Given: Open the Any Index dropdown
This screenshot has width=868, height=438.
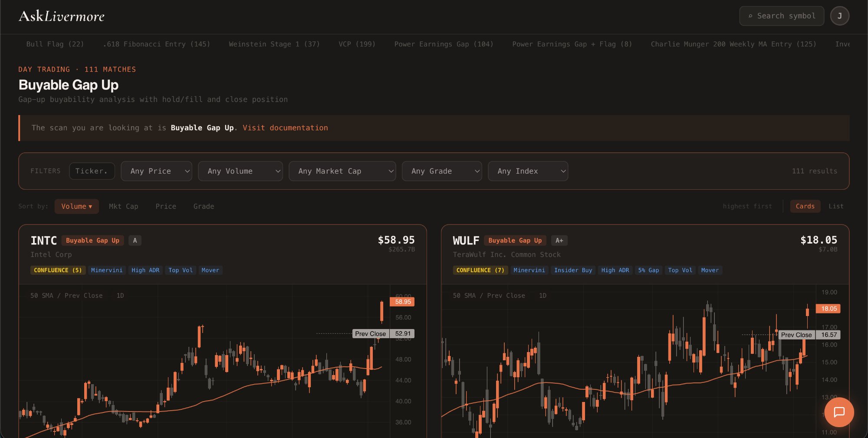Looking at the screenshot, I should [528, 171].
